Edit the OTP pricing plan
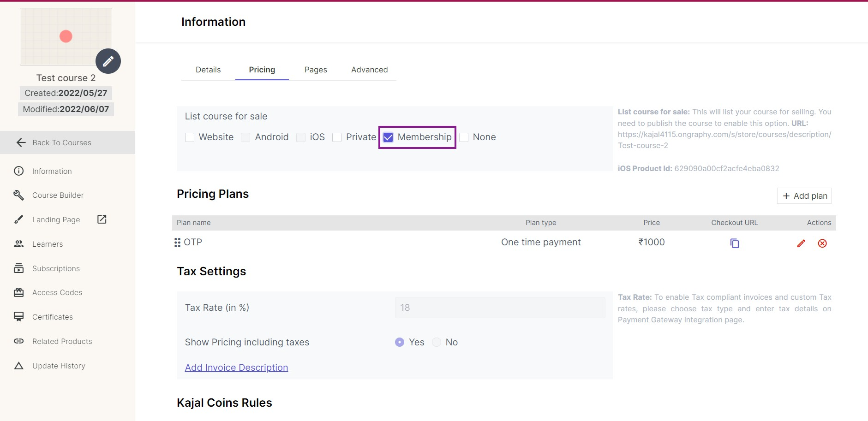Screen dimensions: 868x421 point(801,243)
